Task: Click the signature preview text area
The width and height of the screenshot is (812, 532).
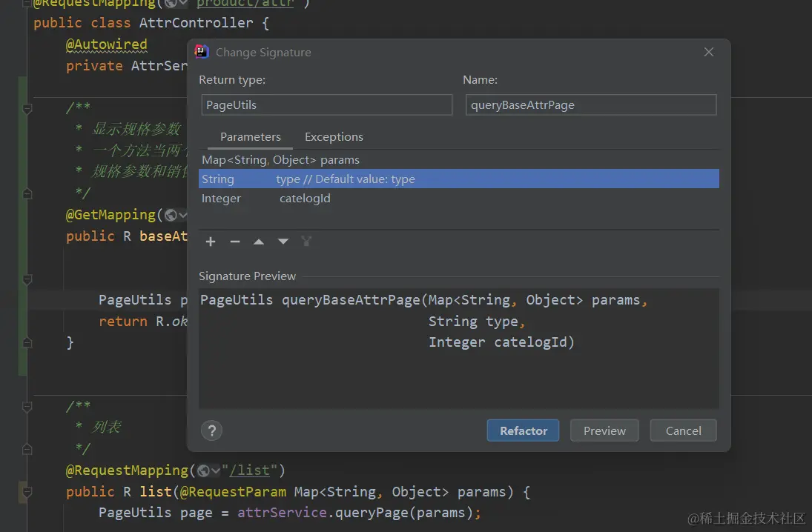Action: click(459, 348)
